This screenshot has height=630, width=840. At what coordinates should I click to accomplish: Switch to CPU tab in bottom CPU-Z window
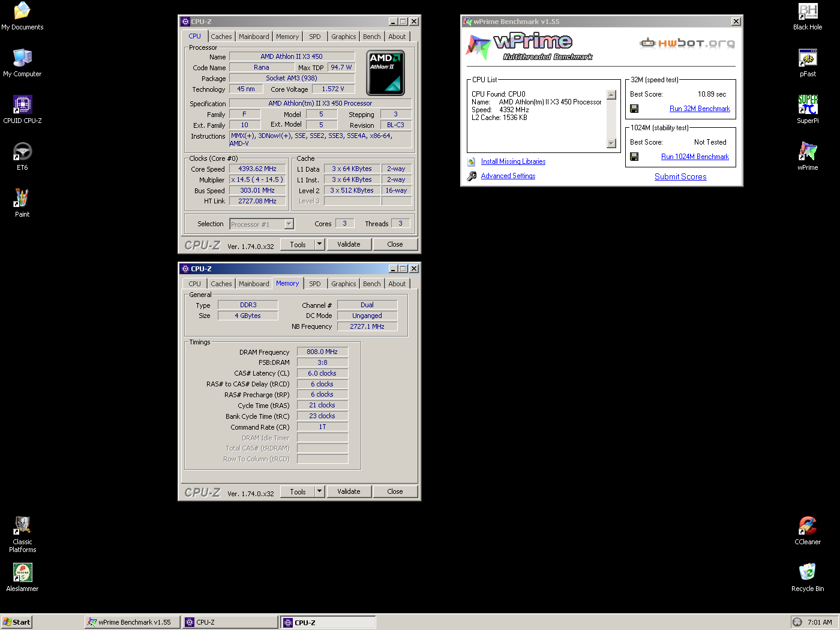(195, 284)
